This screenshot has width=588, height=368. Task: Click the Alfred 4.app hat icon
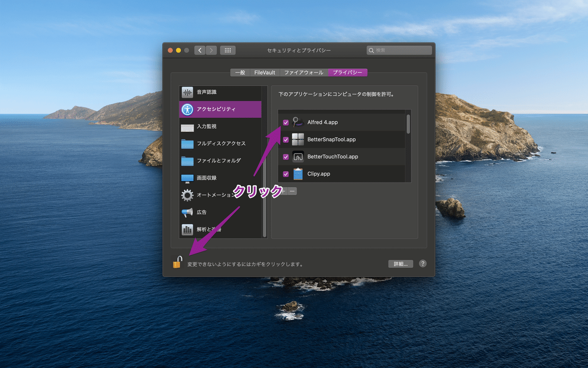(x=298, y=122)
